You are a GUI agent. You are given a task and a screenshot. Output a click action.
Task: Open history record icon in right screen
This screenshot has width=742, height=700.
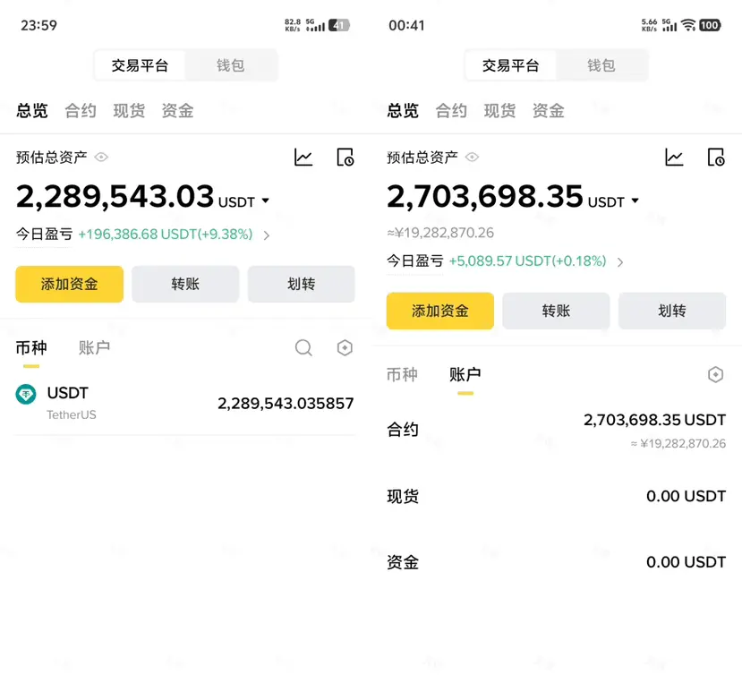[715, 158]
